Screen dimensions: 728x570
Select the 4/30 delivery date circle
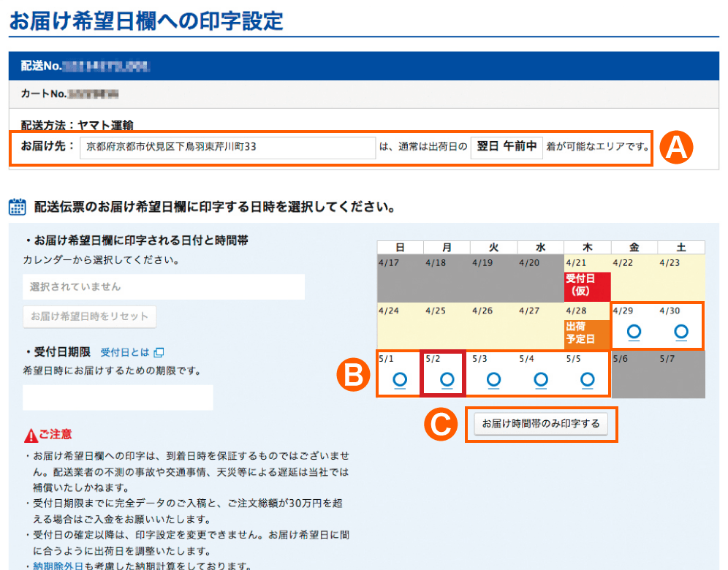(681, 332)
